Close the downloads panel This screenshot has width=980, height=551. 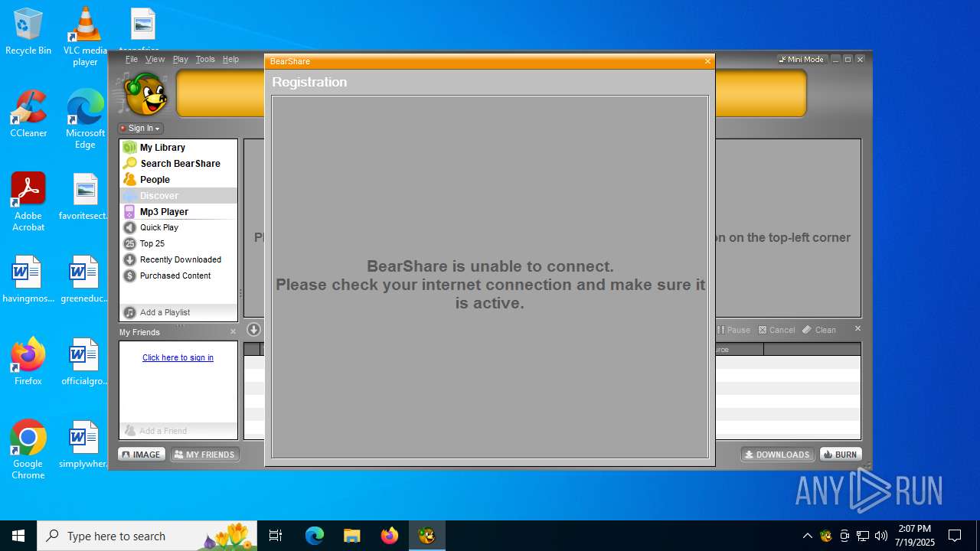pos(857,328)
